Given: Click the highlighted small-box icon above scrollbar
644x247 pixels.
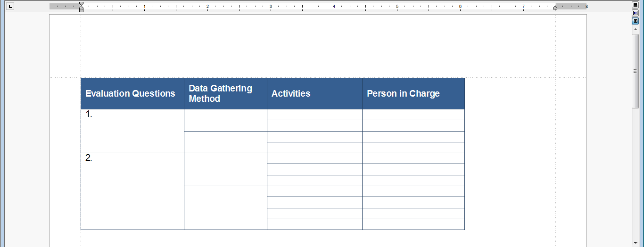Looking at the screenshot, I should click(635, 21).
